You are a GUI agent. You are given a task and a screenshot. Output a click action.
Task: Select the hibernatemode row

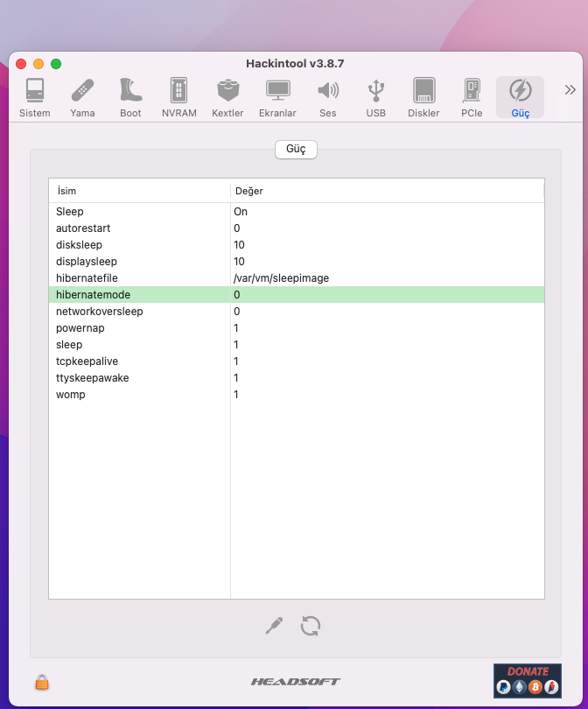coord(296,295)
